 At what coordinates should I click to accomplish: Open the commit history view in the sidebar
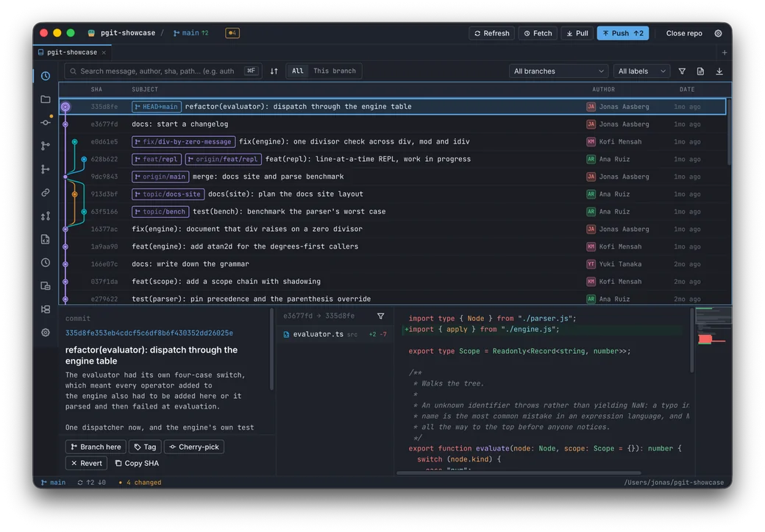pos(46,76)
